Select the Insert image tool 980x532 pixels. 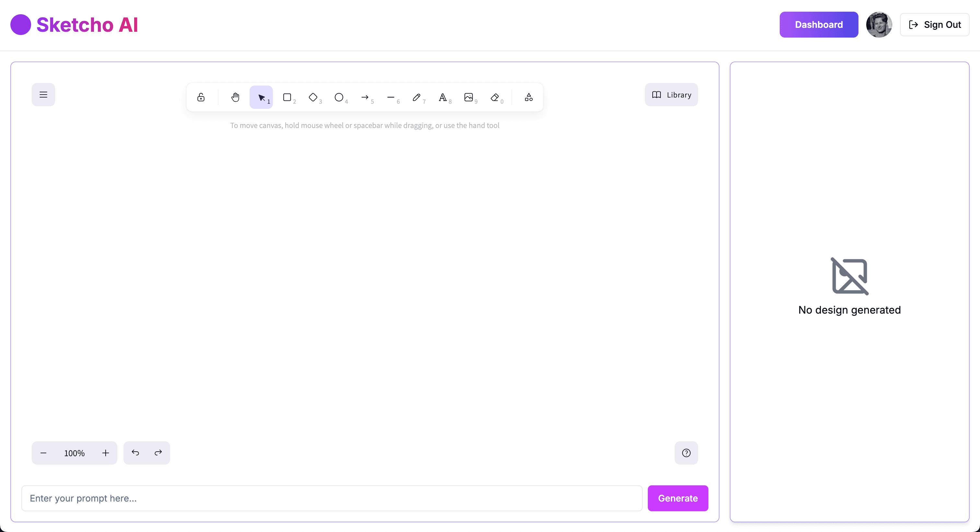coord(469,97)
